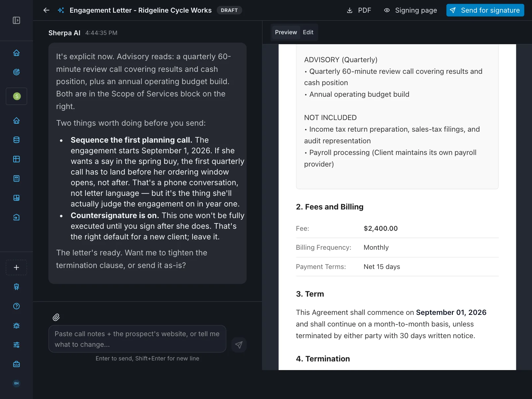Open the briefcase icon in sidebar
The image size is (532, 399).
tap(16, 364)
